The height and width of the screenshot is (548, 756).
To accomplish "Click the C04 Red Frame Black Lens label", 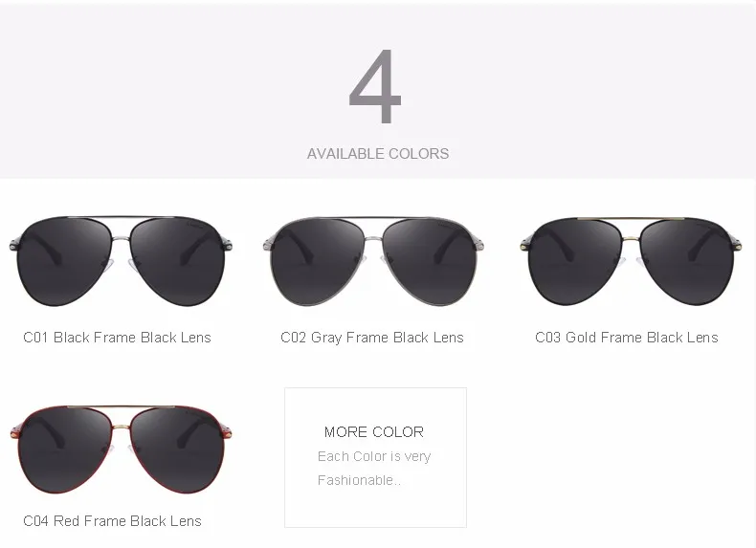I will (x=112, y=521).
